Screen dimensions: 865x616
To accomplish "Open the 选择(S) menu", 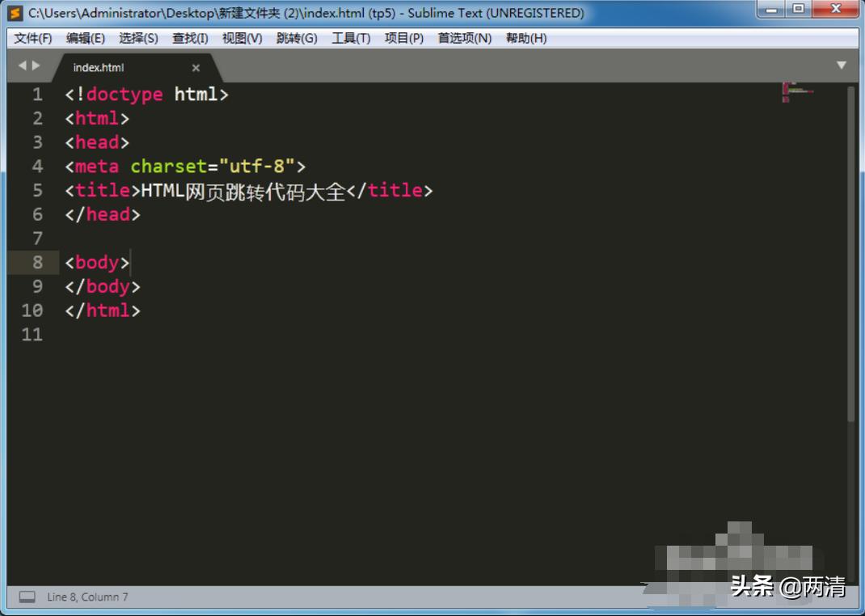I will tap(138, 38).
